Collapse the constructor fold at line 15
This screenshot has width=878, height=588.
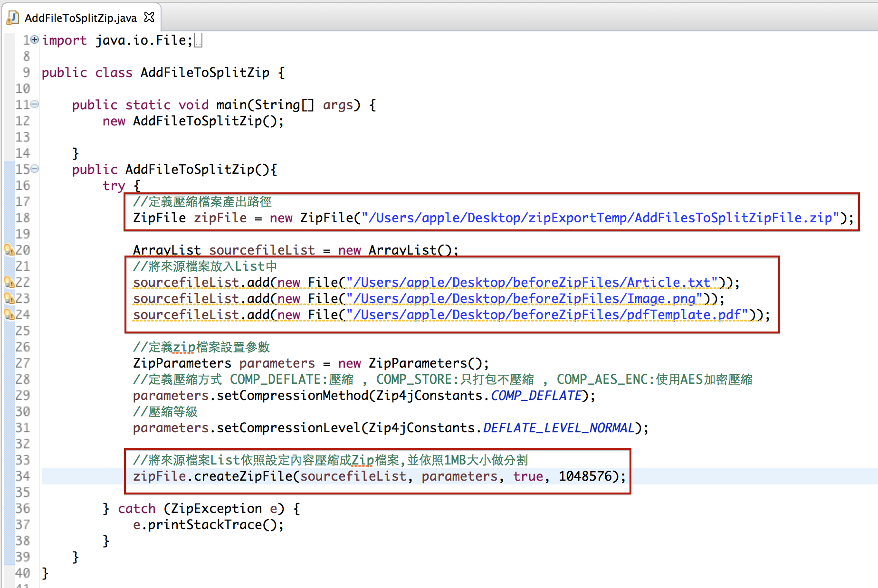35,169
